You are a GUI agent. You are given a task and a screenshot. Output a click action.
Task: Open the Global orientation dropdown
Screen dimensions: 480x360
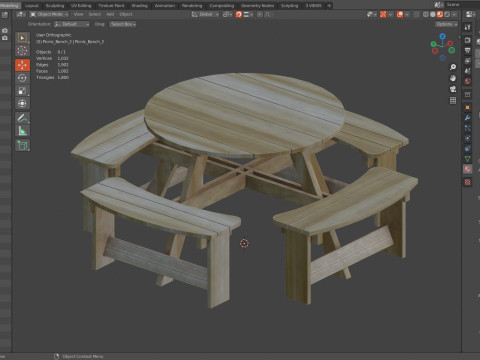205,14
